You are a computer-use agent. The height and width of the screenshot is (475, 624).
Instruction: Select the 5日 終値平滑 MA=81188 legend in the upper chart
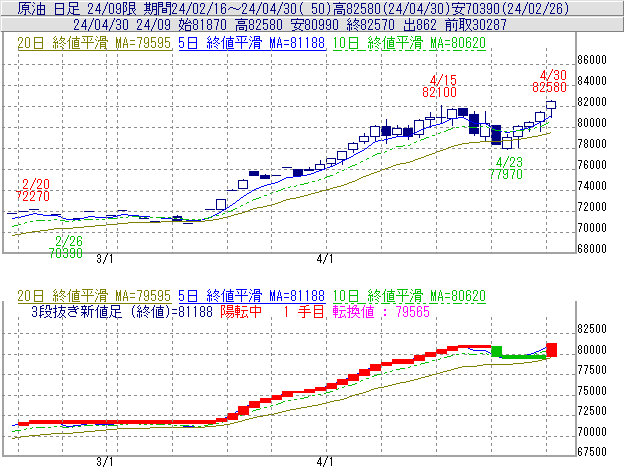pyautogui.click(x=252, y=43)
